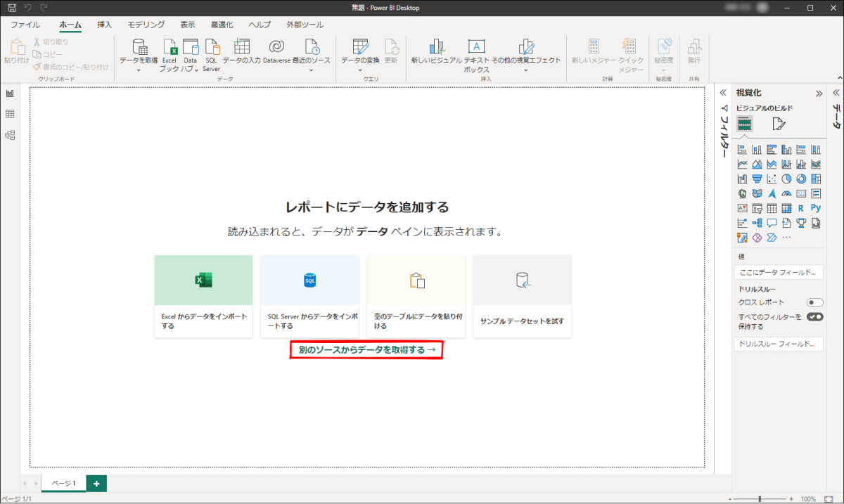Click 新しいビジュアル in the ribbon
The width and height of the screenshot is (844, 504).
coord(436,52)
